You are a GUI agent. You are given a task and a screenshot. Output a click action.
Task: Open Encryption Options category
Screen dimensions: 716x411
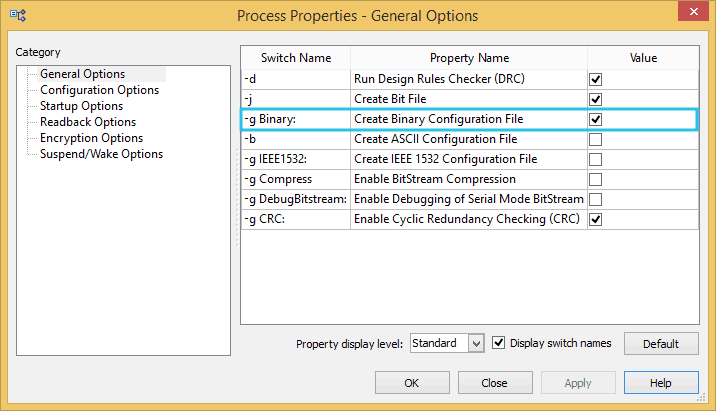click(x=91, y=138)
